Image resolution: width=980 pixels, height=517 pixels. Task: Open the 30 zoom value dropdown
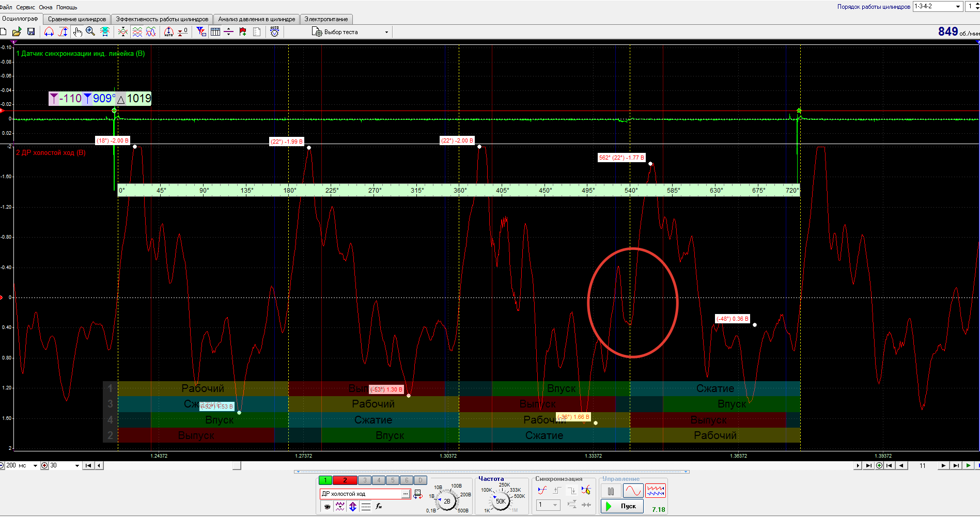coord(65,465)
